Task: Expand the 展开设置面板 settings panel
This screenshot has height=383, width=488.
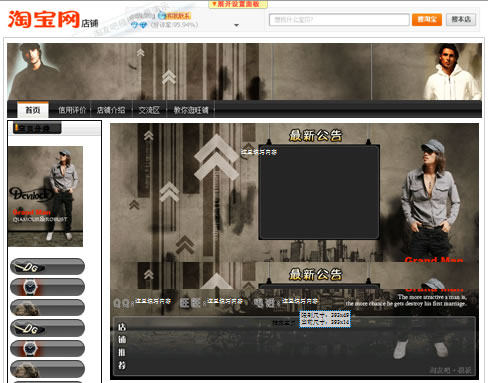Action: [x=238, y=4]
